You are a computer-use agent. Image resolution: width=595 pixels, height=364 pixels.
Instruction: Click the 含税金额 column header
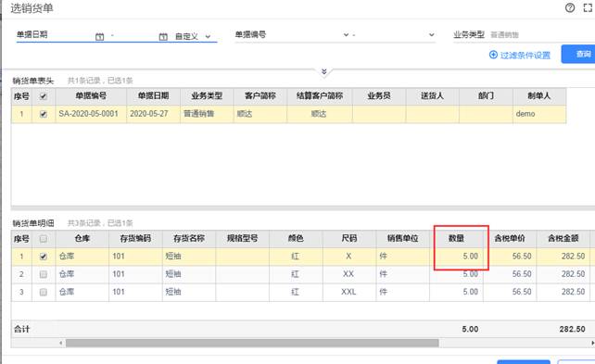pos(563,238)
